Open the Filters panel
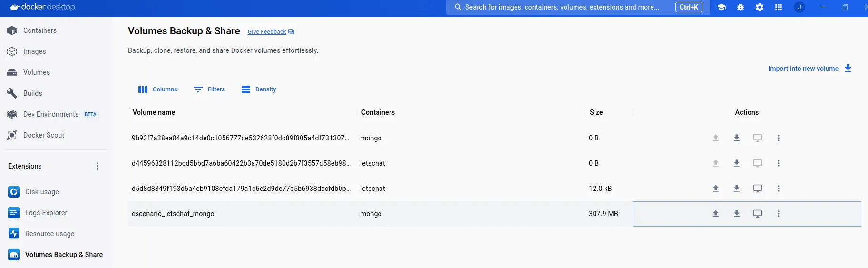The image size is (868, 268). (210, 89)
